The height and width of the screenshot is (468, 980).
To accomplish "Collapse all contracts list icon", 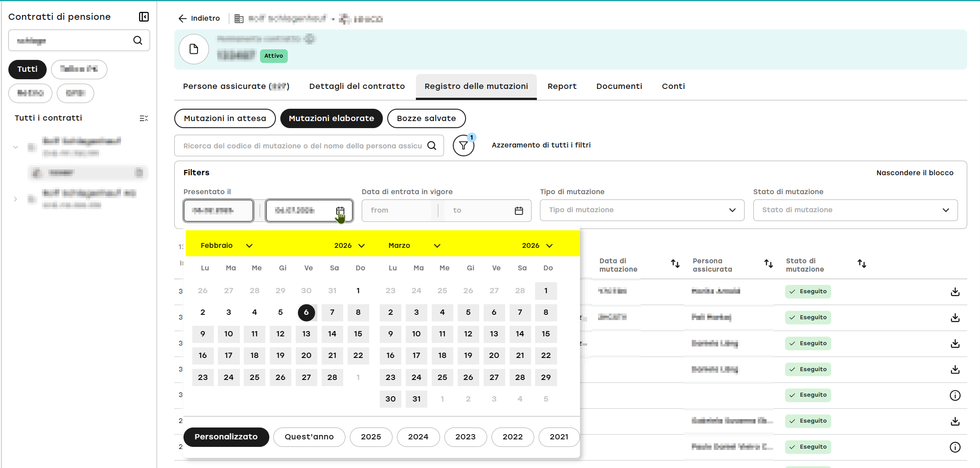I will tap(144, 118).
